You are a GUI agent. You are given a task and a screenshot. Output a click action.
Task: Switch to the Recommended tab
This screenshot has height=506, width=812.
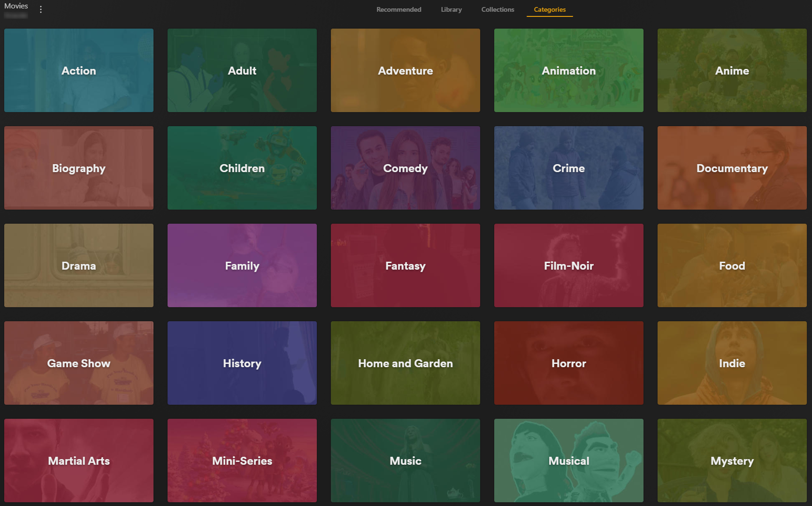398,9
